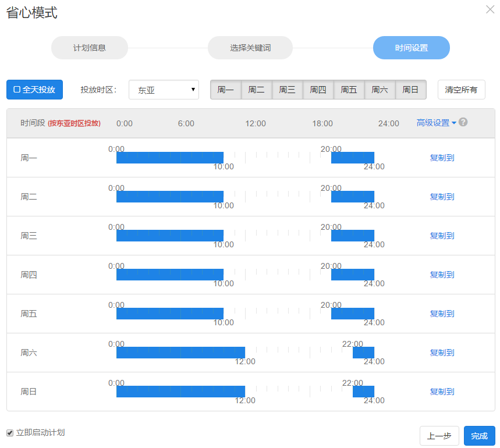Click 复制到 link for 周一
Image resolution: width=500 pixels, height=448 pixels.
pyautogui.click(x=442, y=158)
